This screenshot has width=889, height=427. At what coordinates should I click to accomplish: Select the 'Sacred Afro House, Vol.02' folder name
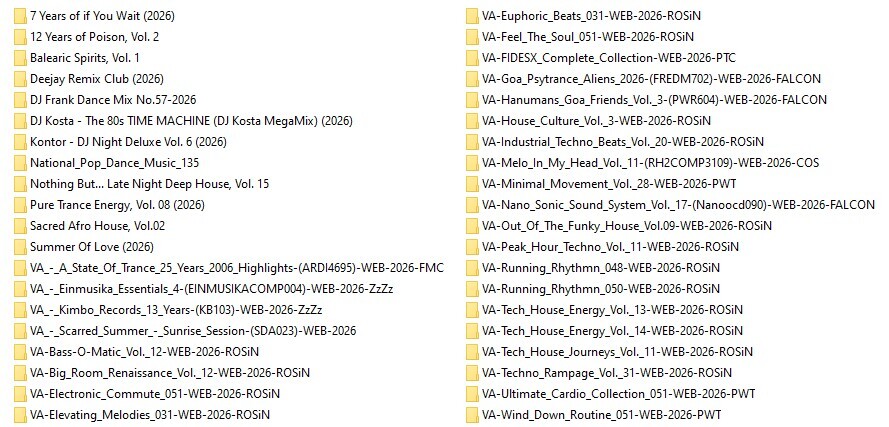coord(98,226)
